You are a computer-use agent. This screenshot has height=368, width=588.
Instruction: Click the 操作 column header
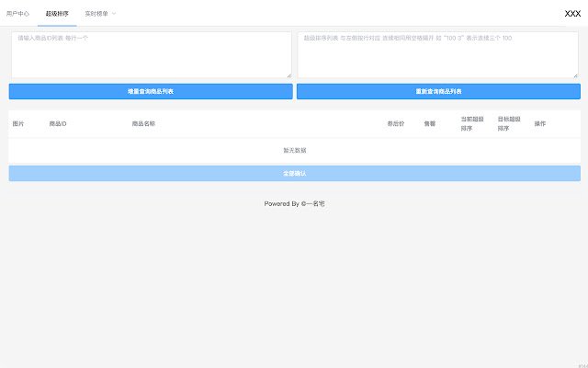(x=540, y=123)
